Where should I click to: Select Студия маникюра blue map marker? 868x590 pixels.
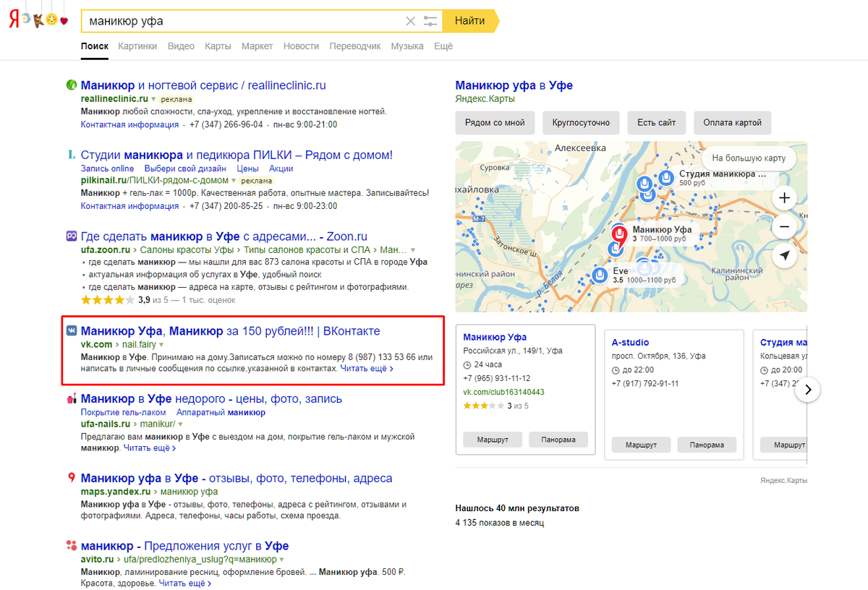665,177
